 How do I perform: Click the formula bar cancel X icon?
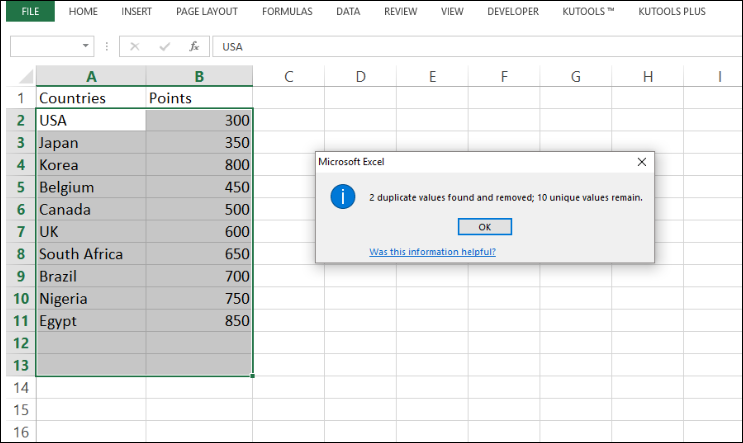[x=135, y=47]
